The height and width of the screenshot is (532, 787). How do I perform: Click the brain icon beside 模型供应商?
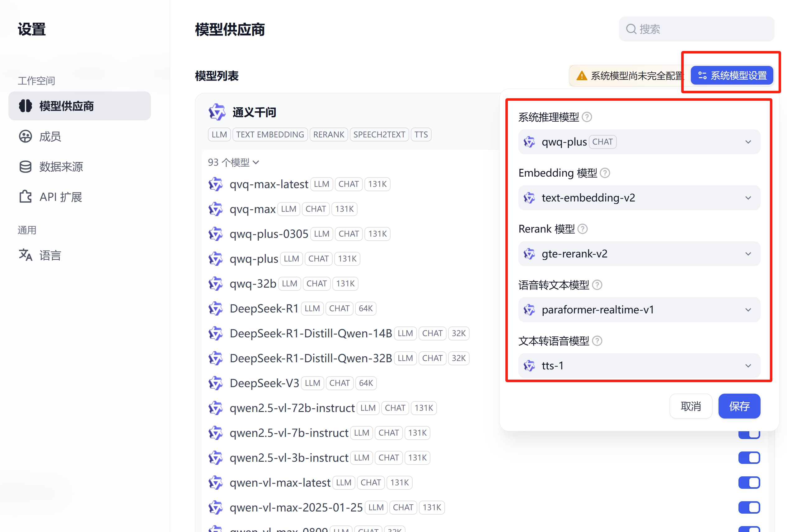[x=26, y=106]
